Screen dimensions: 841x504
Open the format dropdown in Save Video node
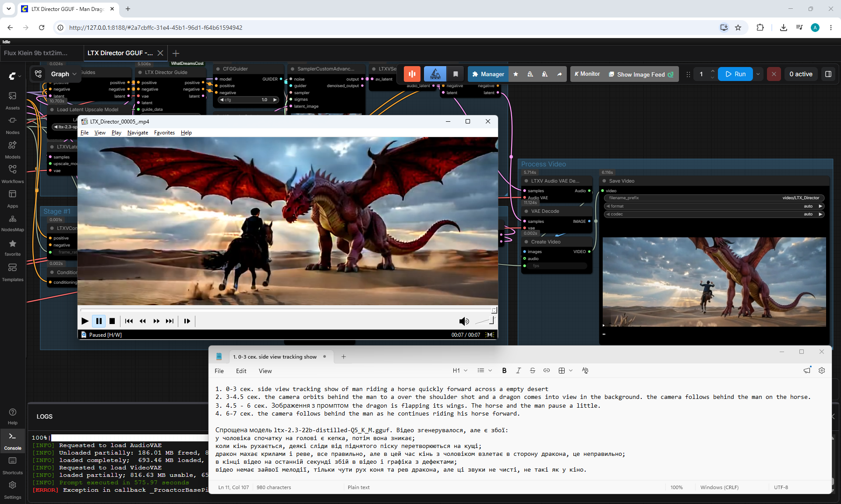714,206
